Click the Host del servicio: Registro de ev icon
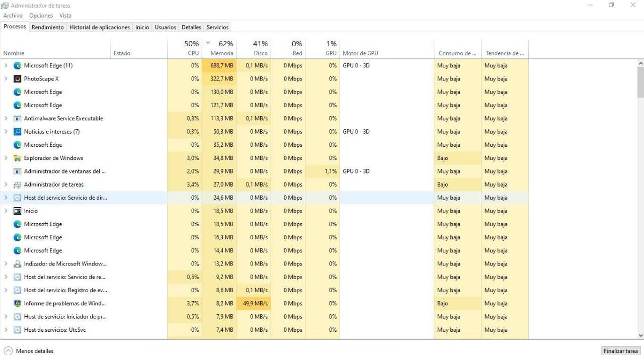The width and height of the screenshot is (644, 362). [17, 290]
